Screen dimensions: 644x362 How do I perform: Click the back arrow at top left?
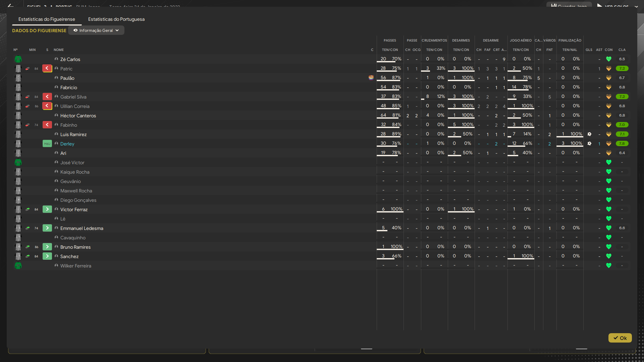10,6
